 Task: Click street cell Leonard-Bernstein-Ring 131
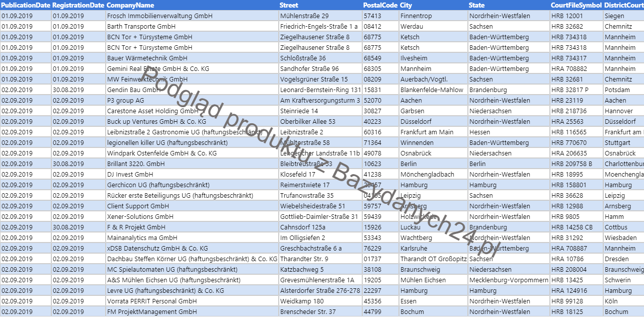pyautogui.click(x=320, y=90)
